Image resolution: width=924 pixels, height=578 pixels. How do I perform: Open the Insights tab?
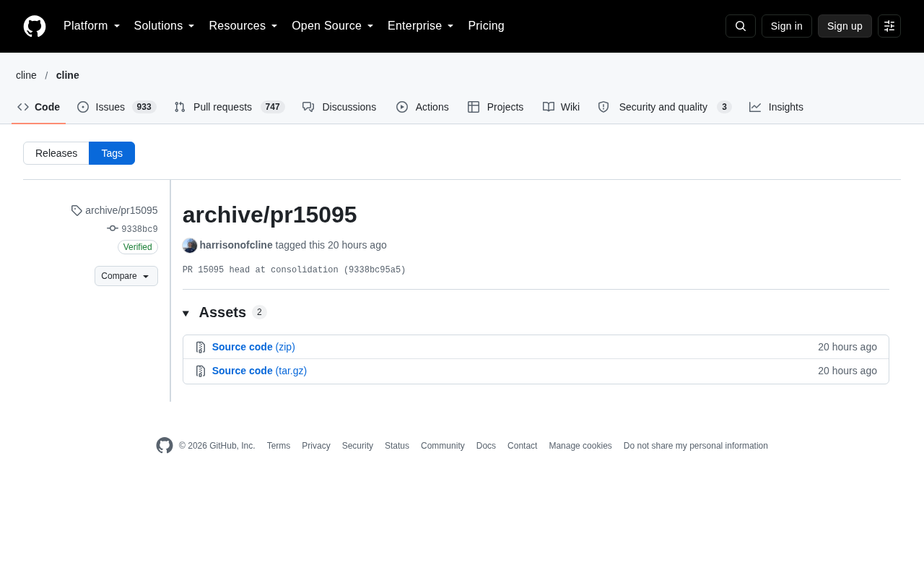tap(776, 107)
